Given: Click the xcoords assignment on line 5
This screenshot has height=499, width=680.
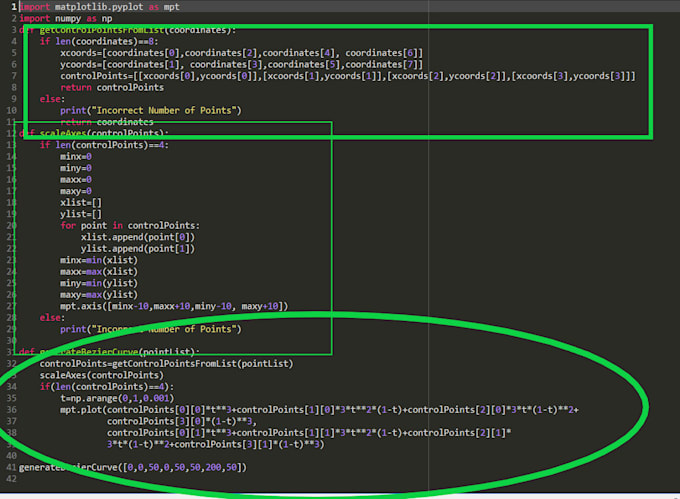Looking at the screenshot, I should [x=241, y=53].
